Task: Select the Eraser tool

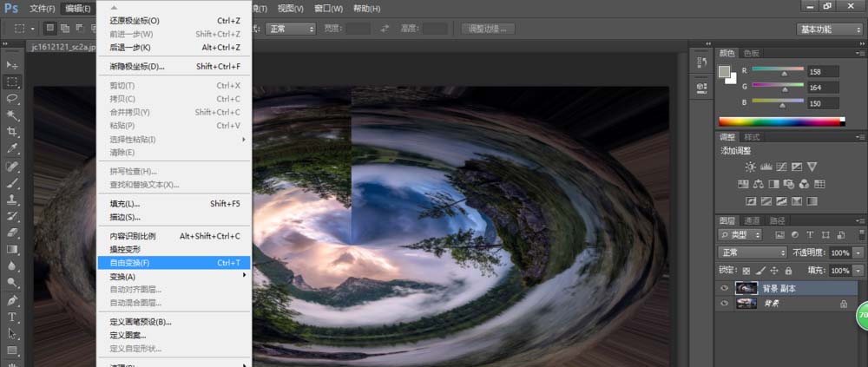Action: (x=12, y=233)
